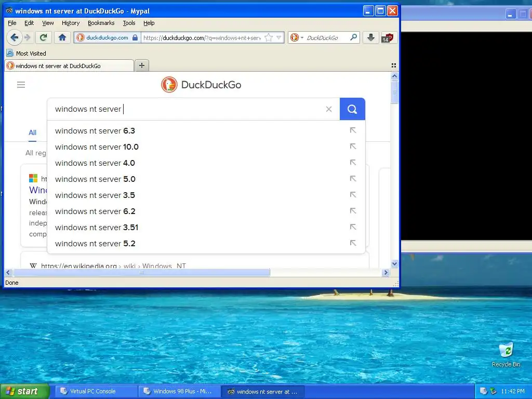Click the Forward navigation arrow
Viewport: 532px width, 399px height.
pyautogui.click(x=28, y=37)
